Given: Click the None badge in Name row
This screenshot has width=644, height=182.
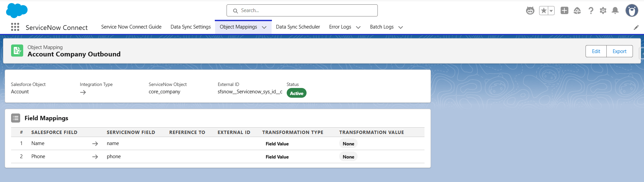Looking at the screenshot, I should [x=348, y=144].
